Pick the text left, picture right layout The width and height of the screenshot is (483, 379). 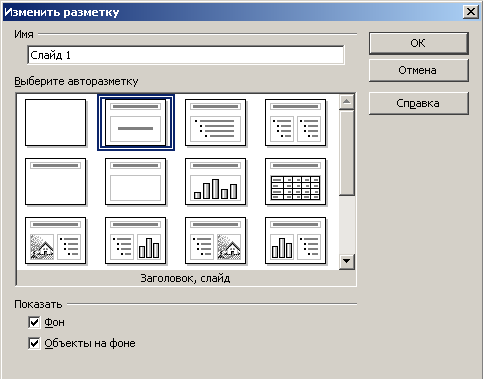(x=215, y=241)
